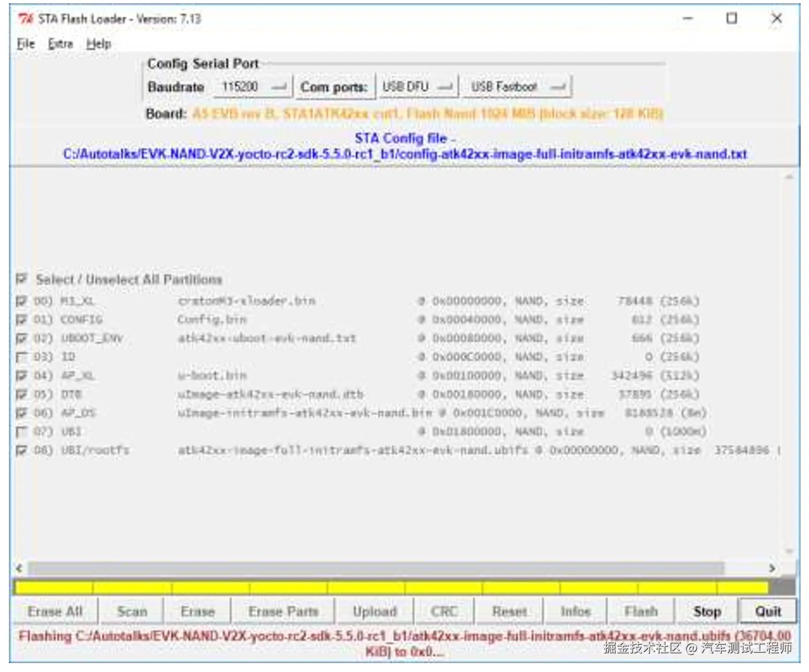Screen dimensions: 809x672
Task: Select the uImage-atk42xx-evk-nand.dtb file name
Action: click(x=270, y=394)
